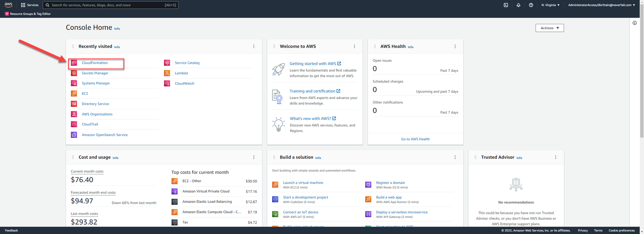Viewport: 644px width, 234px height.
Task: Open Deploy a serverless microservice wizard
Action: (402, 212)
